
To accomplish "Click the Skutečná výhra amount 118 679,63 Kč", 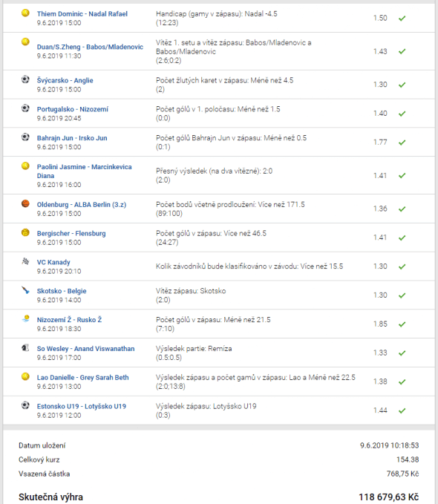I will (389, 497).
